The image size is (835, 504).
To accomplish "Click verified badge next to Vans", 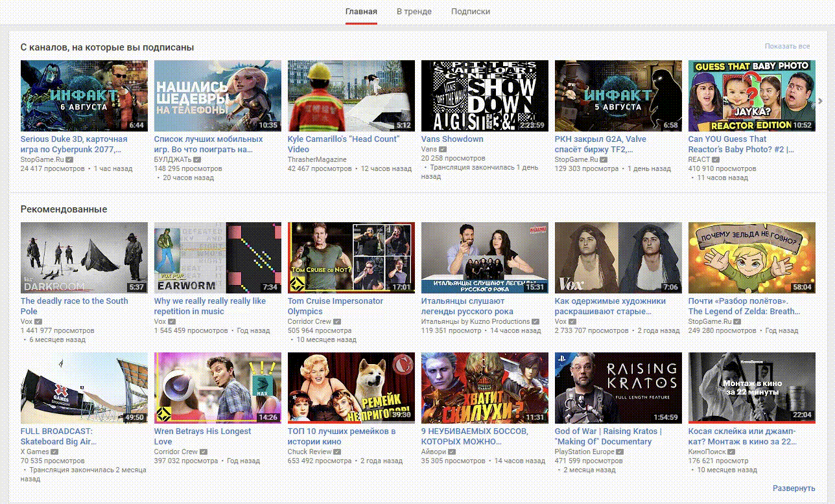I will point(443,149).
